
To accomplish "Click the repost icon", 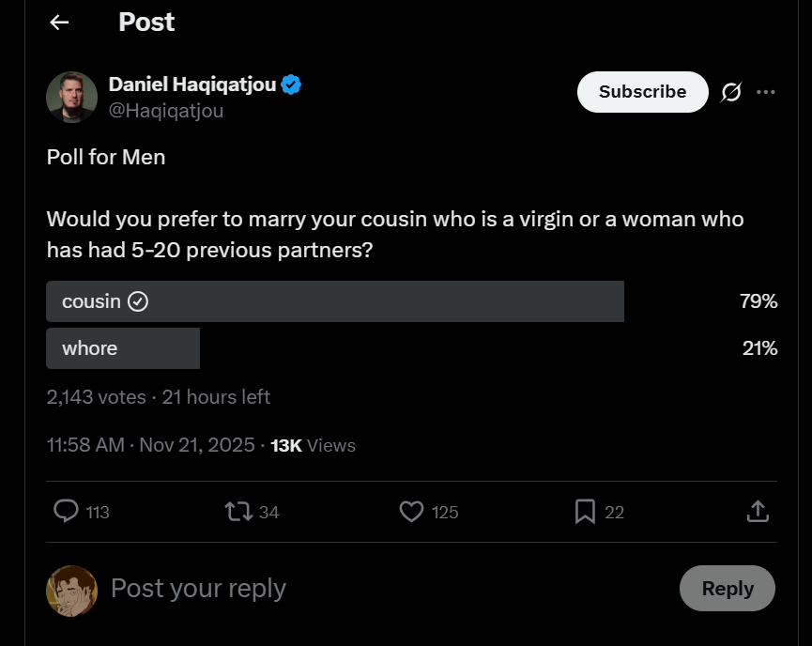I will [238, 512].
